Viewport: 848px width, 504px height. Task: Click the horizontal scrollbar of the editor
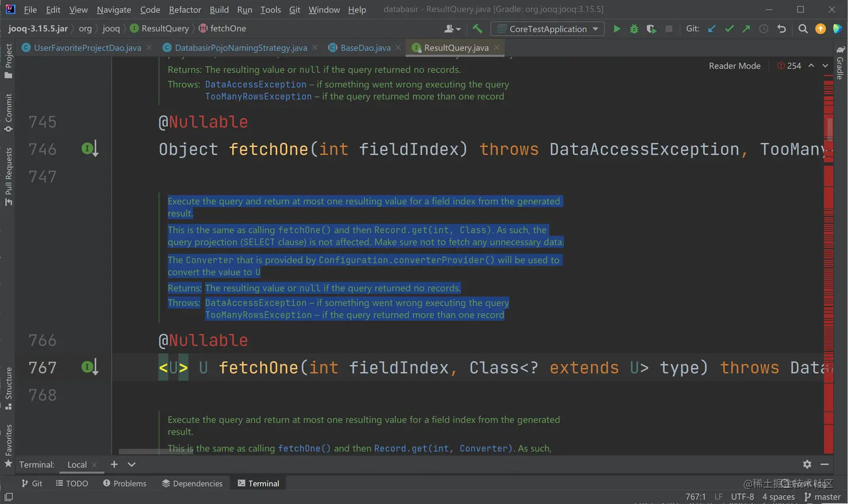(x=156, y=451)
